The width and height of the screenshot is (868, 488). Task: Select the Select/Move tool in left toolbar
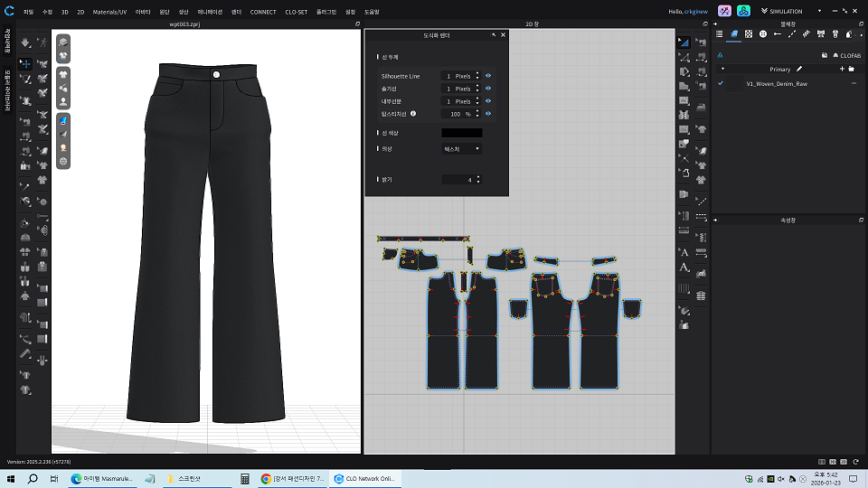pos(26,64)
